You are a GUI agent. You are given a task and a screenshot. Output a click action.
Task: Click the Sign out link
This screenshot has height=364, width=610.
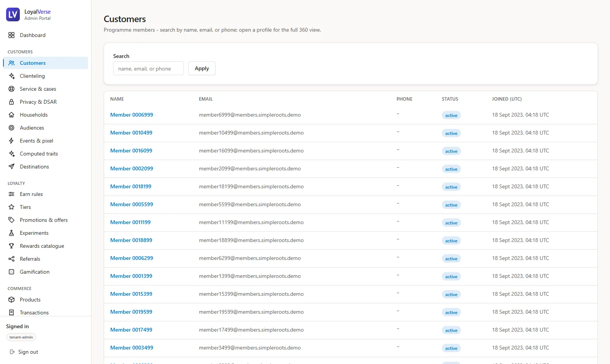[x=24, y=352]
